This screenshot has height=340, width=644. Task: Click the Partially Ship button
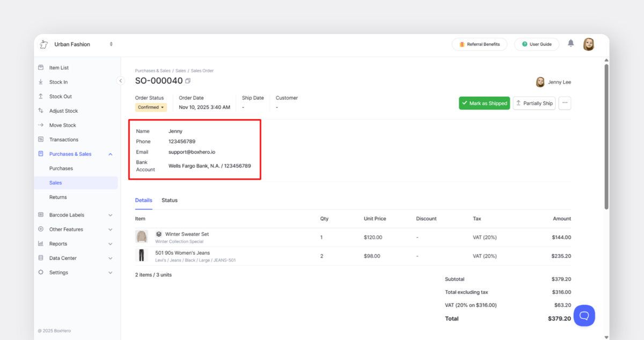pyautogui.click(x=534, y=103)
